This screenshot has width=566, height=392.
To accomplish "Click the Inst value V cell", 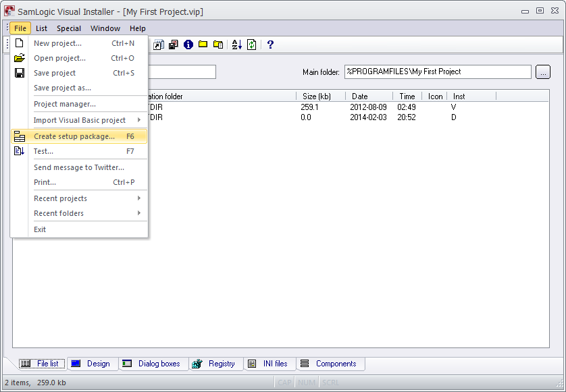I will [x=453, y=107].
